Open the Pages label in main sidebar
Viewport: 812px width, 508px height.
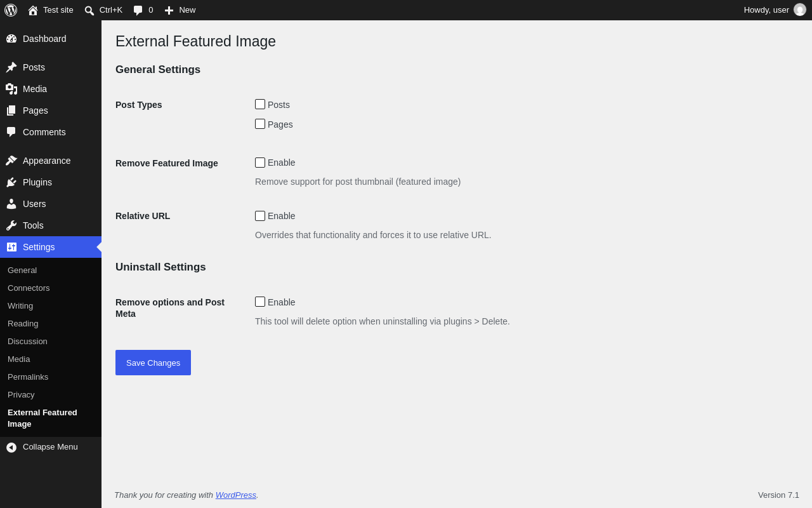(36, 110)
